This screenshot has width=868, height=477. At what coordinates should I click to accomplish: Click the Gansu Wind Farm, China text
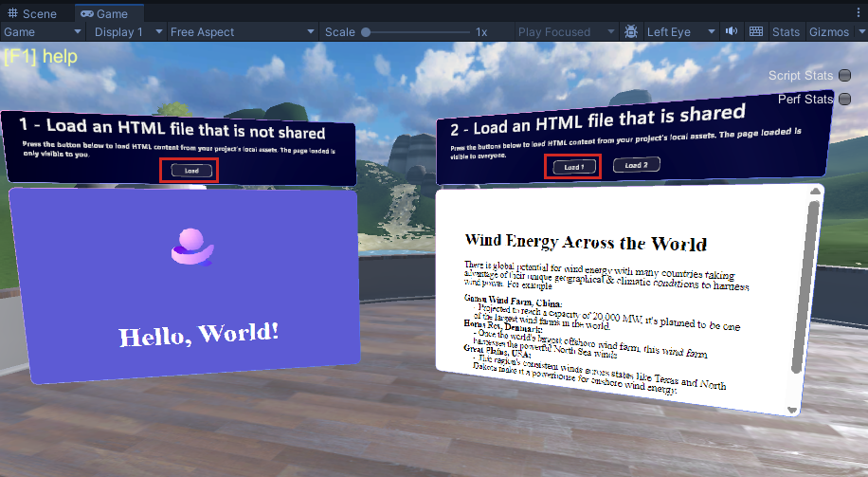(514, 302)
